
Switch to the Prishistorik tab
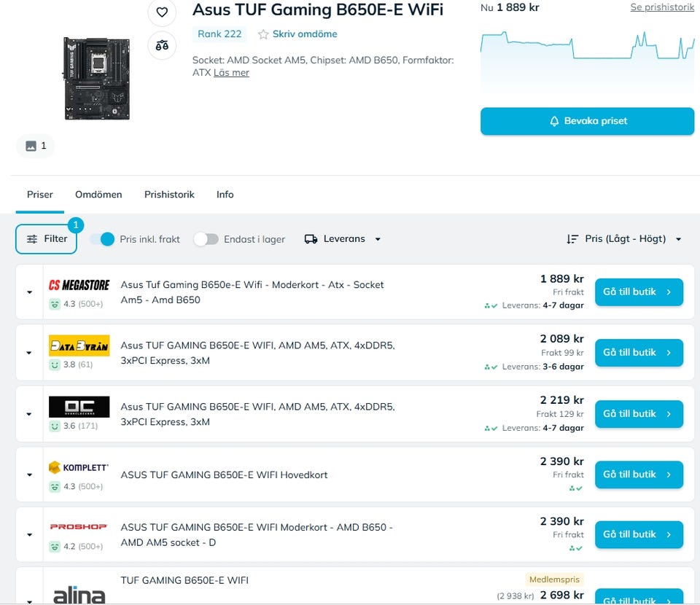pos(169,195)
